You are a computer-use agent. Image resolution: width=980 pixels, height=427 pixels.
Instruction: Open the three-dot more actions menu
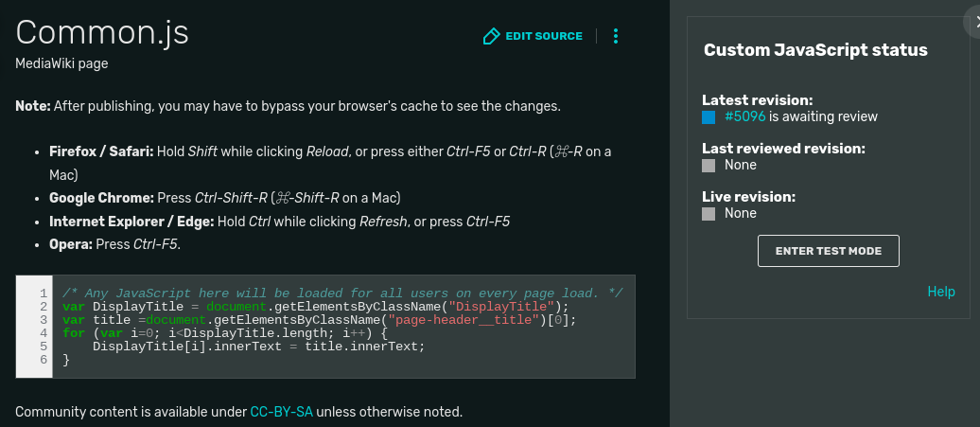click(616, 36)
